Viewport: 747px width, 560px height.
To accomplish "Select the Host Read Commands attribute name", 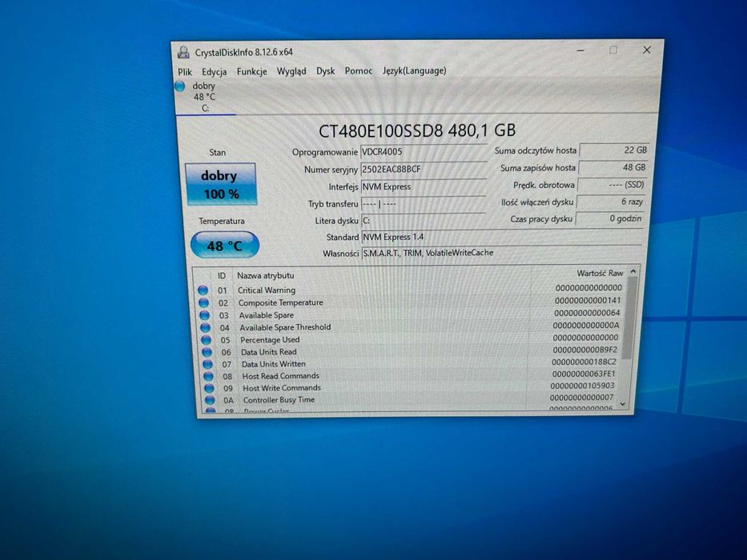I will [280, 376].
